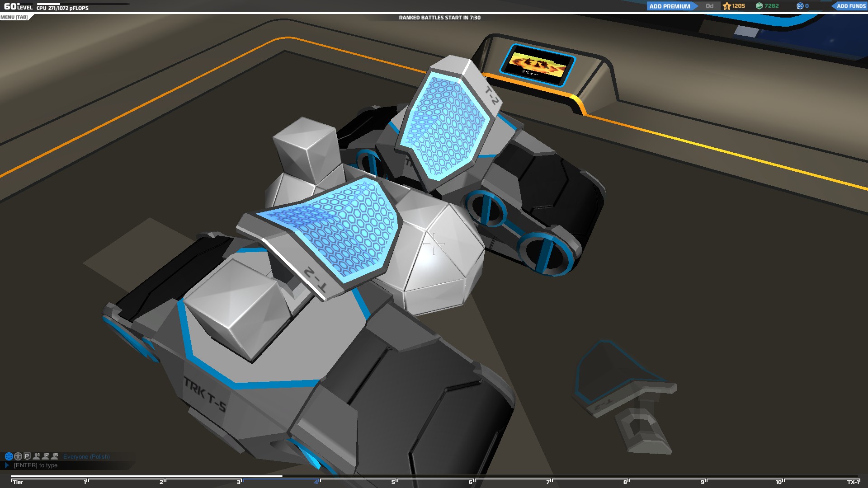Click the premium days remaining 0d indicator
The width and height of the screenshot is (868, 488).
click(709, 6)
